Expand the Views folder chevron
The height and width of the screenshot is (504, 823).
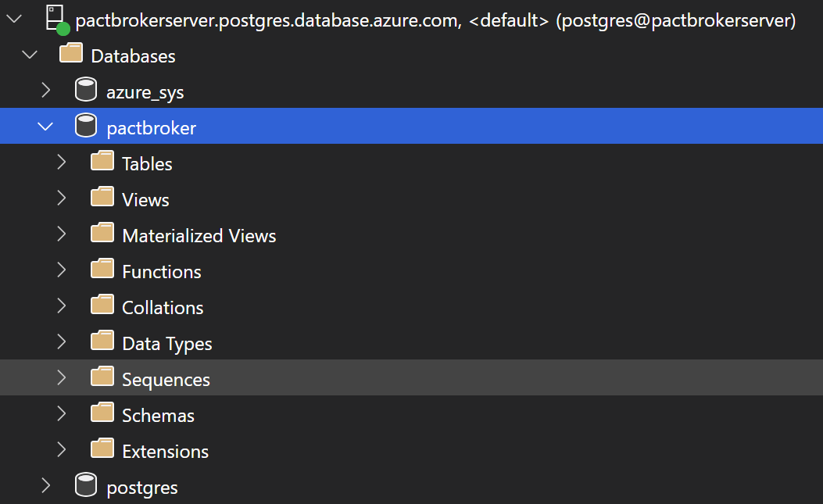tap(62, 198)
